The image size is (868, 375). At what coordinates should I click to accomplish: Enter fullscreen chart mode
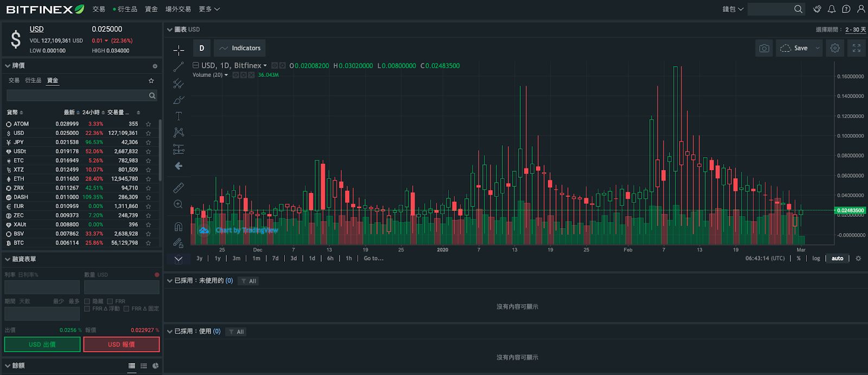coord(857,48)
